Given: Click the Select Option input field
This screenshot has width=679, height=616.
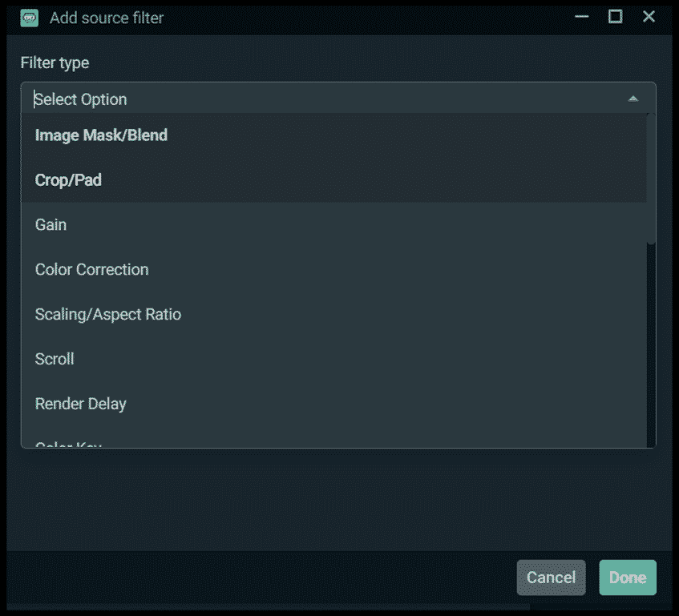Looking at the screenshot, I should coord(338,99).
